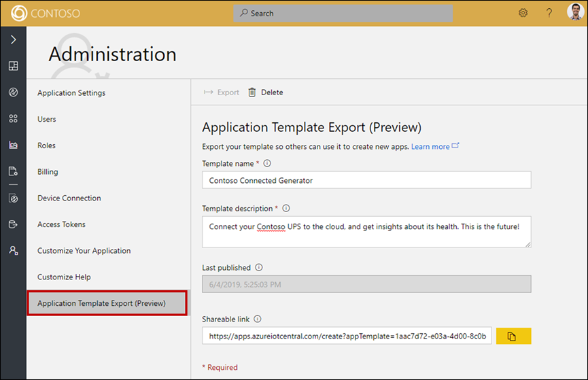The width and height of the screenshot is (588, 380).
Task: Open the Analytics chart icon in sidebar
Action: [x=14, y=145]
